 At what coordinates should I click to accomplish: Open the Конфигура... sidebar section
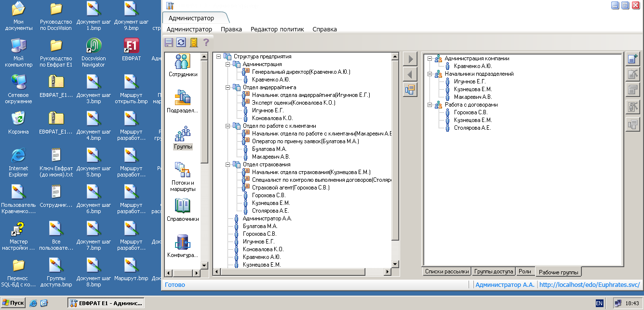click(x=183, y=246)
